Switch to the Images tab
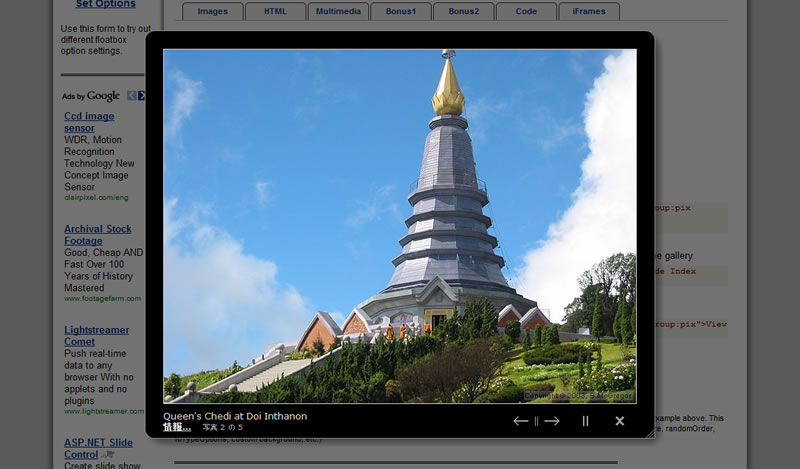Viewport: 800px width, 469px height. tap(212, 11)
